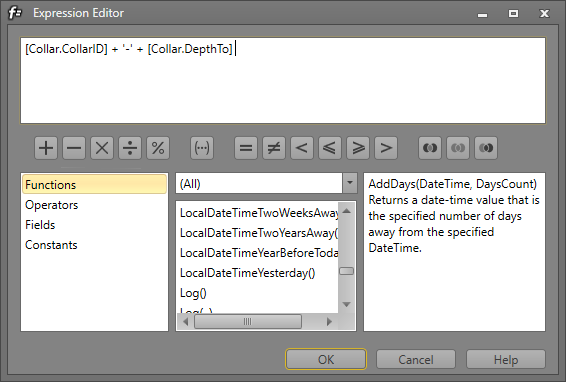Choose the Log() function
Image resolution: width=568 pixels, height=383 pixels.
259,293
